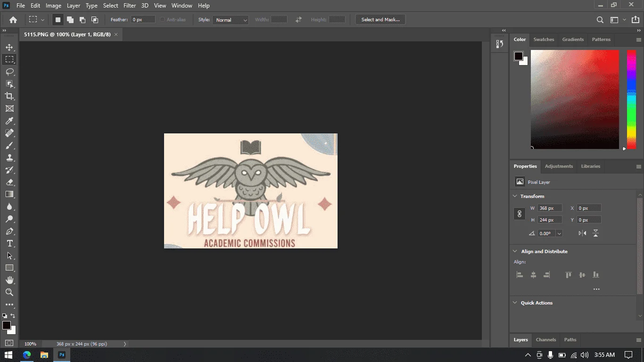Click the Feather input field
The image size is (644, 362).
143,20
